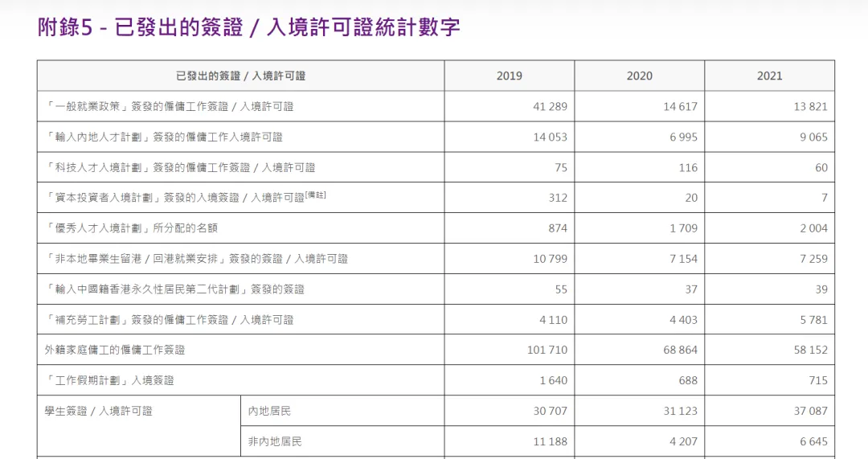The image size is (868, 459).
Task: Click the value 6 645
Action: [813, 441]
